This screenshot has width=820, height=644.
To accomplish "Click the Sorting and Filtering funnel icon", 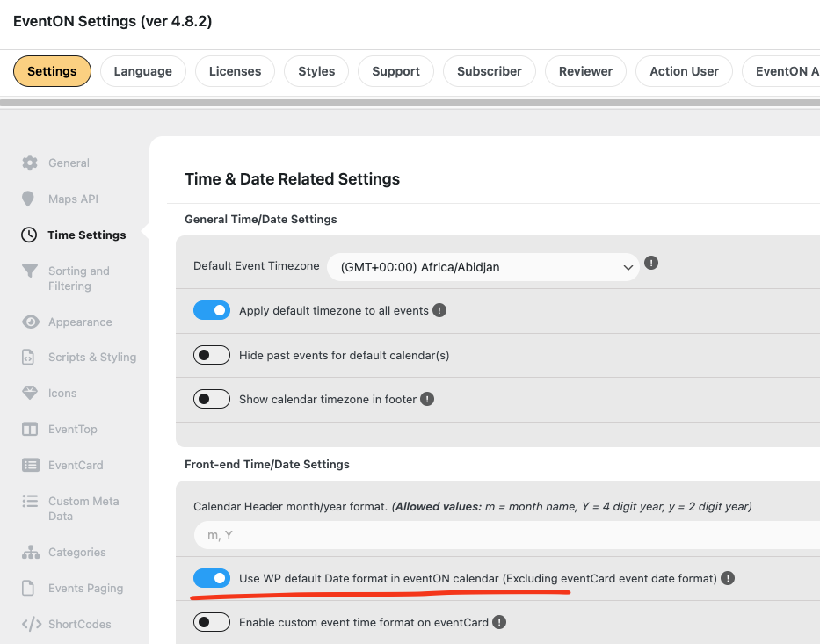I will pyautogui.click(x=30, y=271).
